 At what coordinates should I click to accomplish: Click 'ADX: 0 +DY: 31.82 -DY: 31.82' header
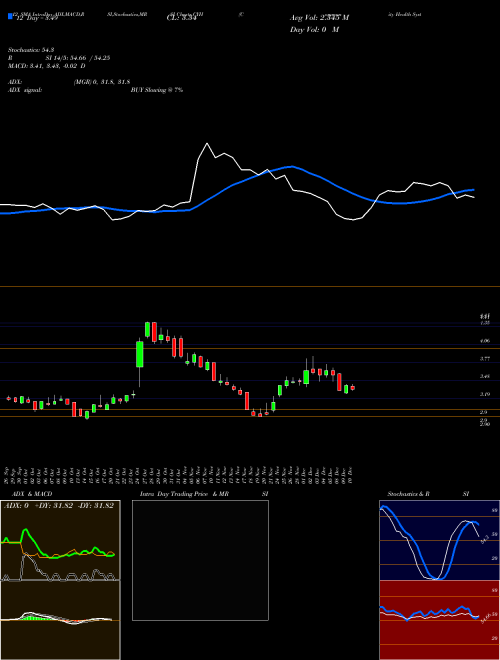59,506
